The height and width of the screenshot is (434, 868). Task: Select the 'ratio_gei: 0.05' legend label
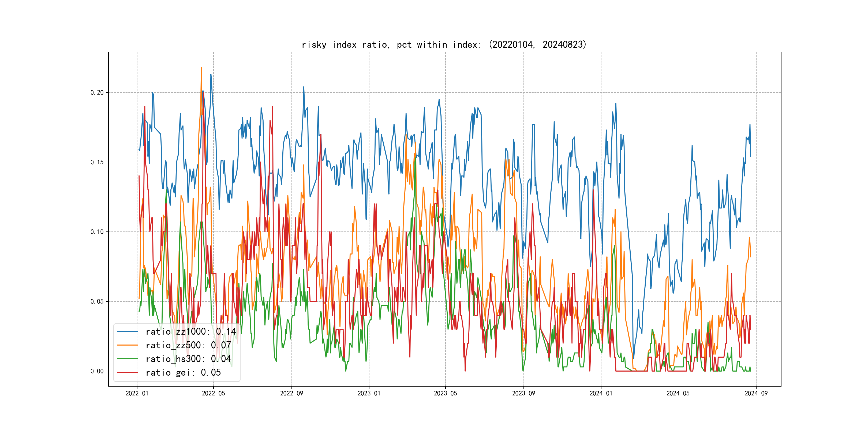point(183,372)
